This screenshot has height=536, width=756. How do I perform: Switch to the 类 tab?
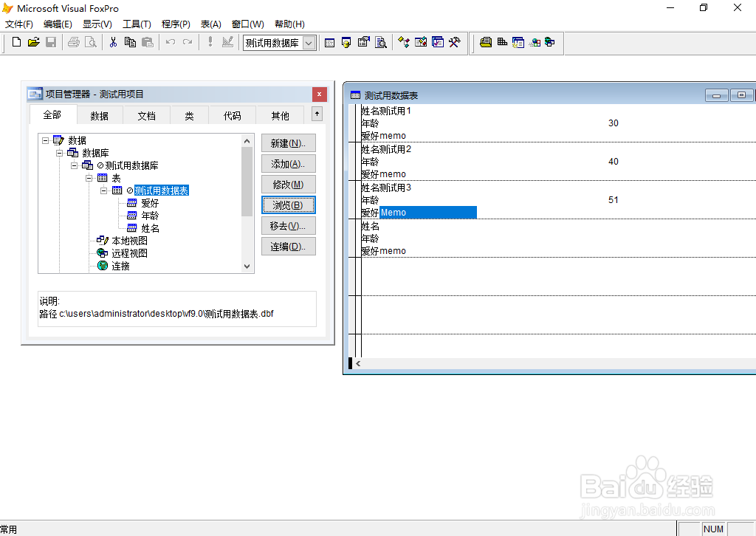pyautogui.click(x=190, y=116)
